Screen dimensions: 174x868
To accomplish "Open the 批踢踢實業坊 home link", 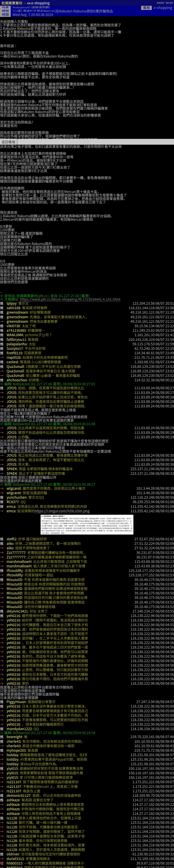I will coord(12,3).
